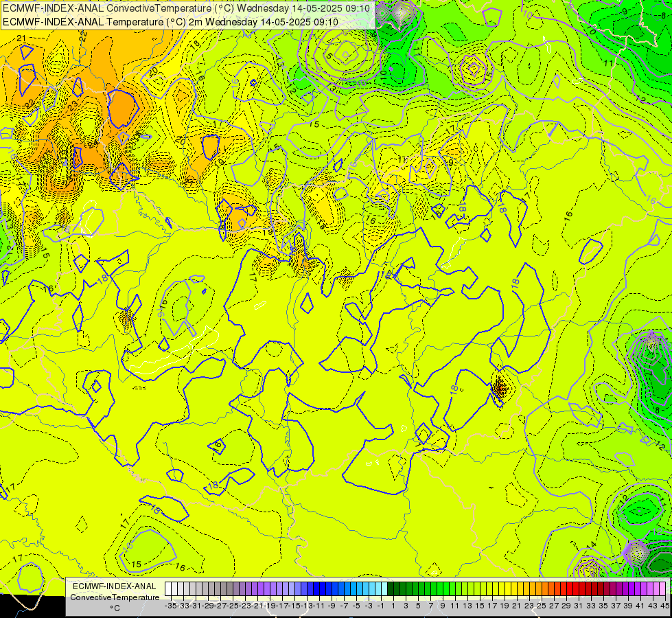
Task: Select the legend ConvectiveTemperature label
Action: click(115, 597)
